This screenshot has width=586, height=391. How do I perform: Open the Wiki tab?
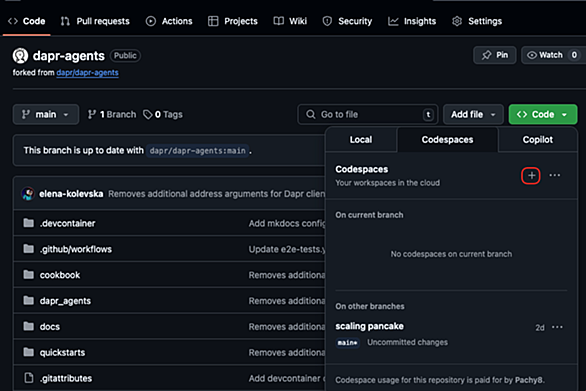coord(290,21)
